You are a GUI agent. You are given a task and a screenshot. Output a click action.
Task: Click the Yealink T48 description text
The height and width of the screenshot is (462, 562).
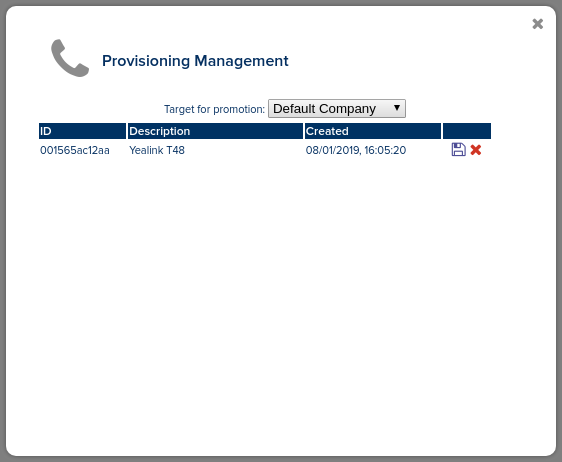tap(157, 150)
